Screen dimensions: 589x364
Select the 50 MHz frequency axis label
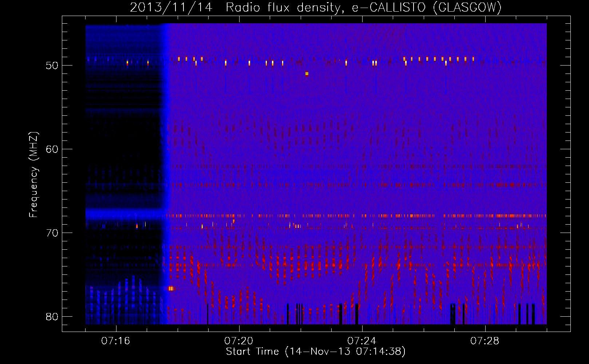52,66
